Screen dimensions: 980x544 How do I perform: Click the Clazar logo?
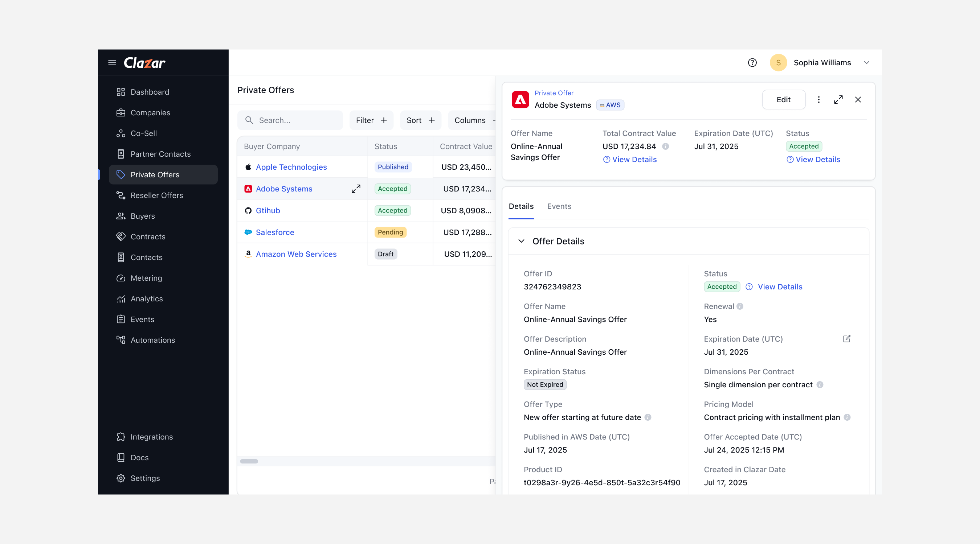pyautogui.click(x=144, y=63)
